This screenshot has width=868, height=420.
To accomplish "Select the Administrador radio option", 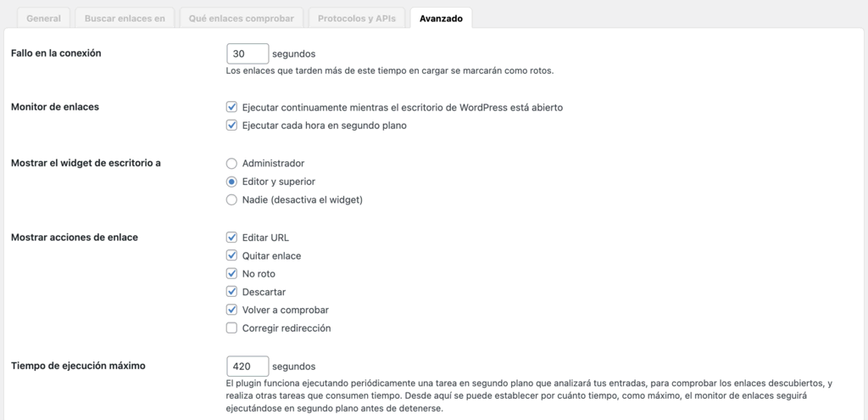I will pos(231,163).
